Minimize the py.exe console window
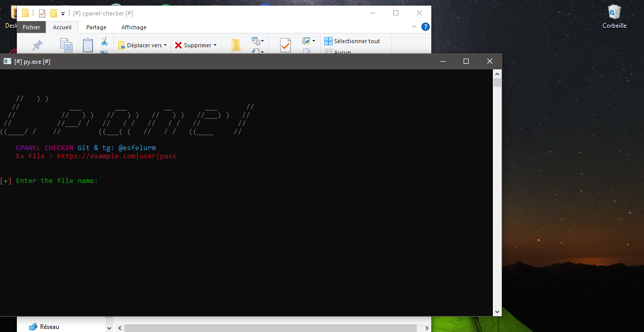Screen dimensions: 644x332 click(x=443, y=61)
